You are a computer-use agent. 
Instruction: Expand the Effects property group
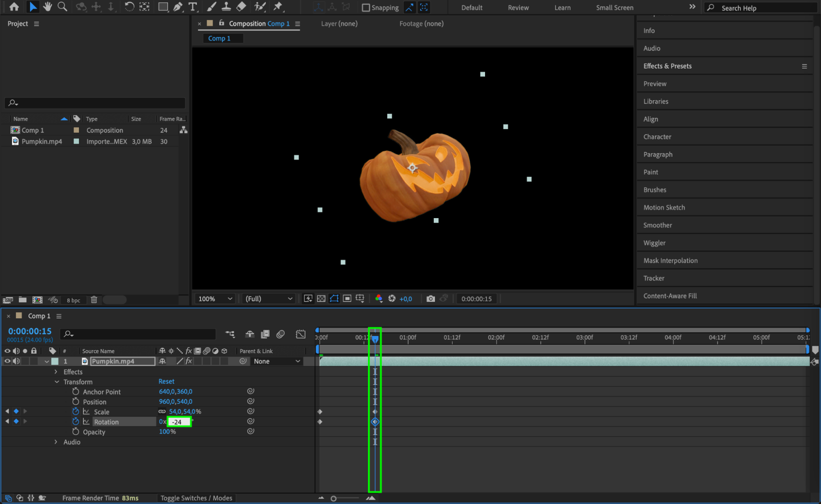click(x=56, y=372)
